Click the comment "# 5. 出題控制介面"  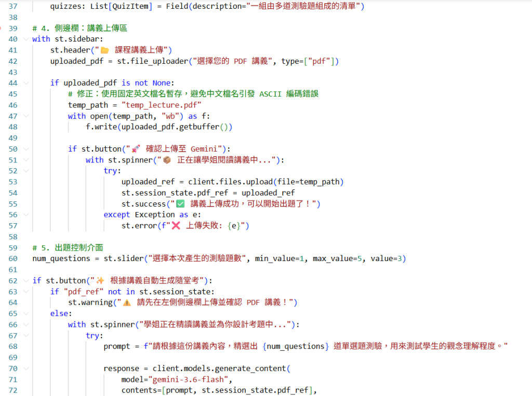[68, 248]
